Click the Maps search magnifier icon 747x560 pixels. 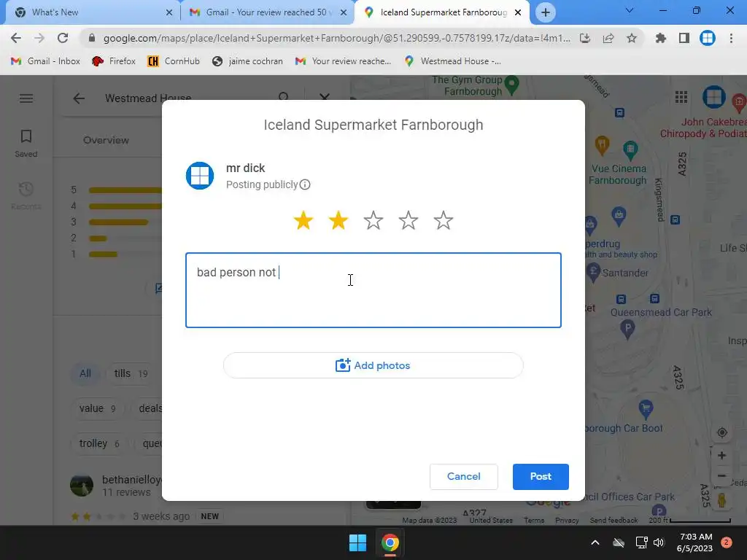284,97
